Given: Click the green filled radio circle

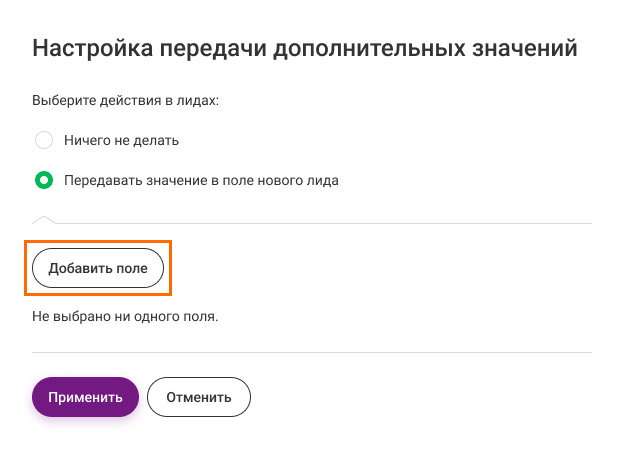Looking at the screenshot, I should pyautogui.click(x=44, y=180).
